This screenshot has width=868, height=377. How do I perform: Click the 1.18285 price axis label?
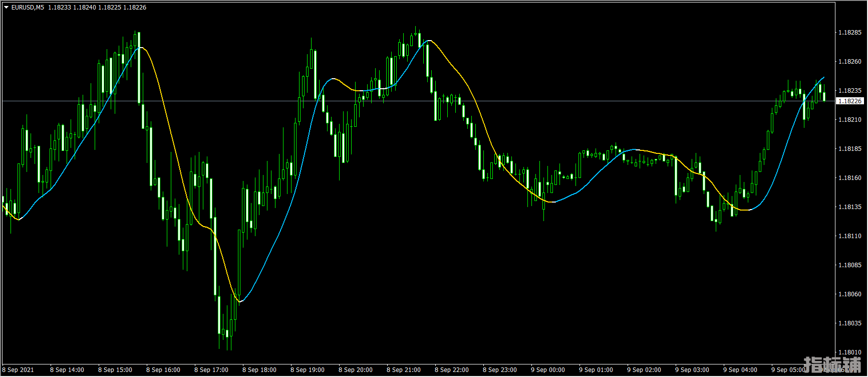[x=850, y=33]
